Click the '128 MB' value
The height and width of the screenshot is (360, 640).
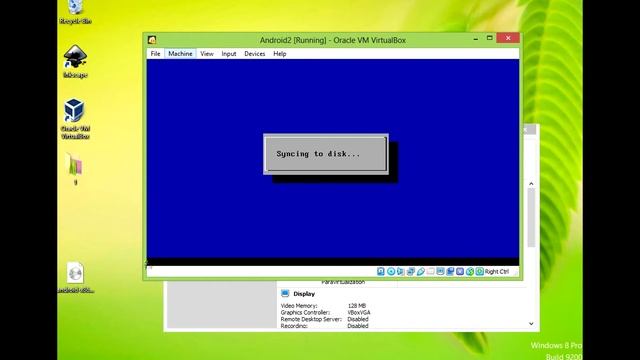tap(357, 306)
